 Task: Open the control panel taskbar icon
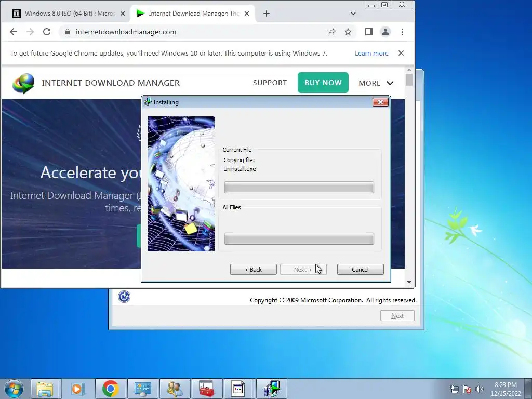[142, 389]
